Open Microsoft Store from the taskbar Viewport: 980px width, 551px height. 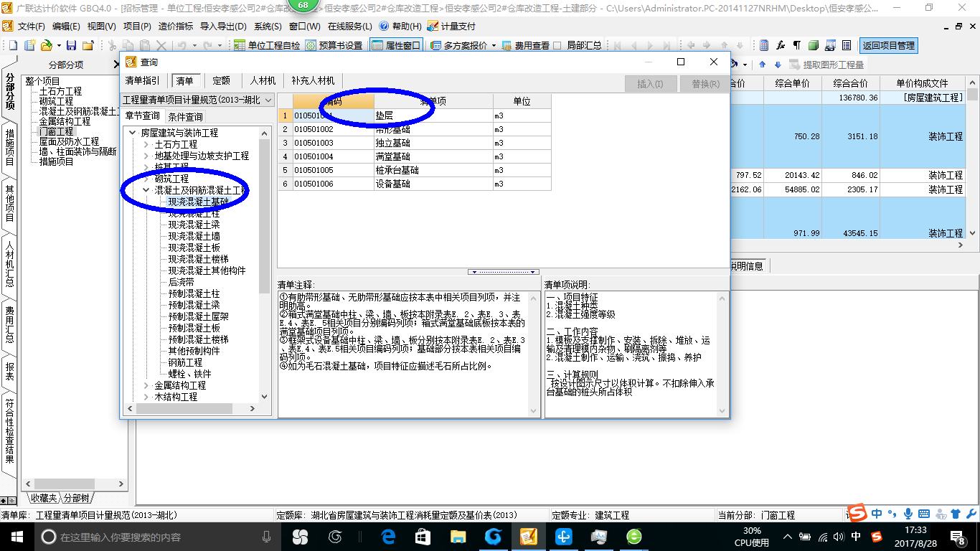[423, 536]
